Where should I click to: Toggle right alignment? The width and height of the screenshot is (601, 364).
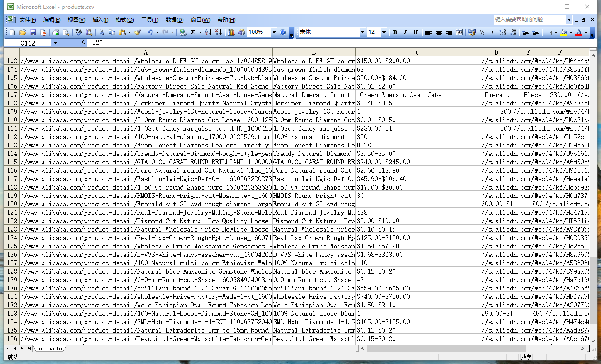[449, 32]
